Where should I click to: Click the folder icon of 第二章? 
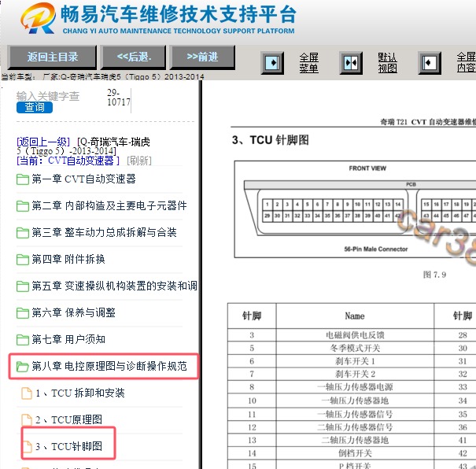[x=23, y=206]
